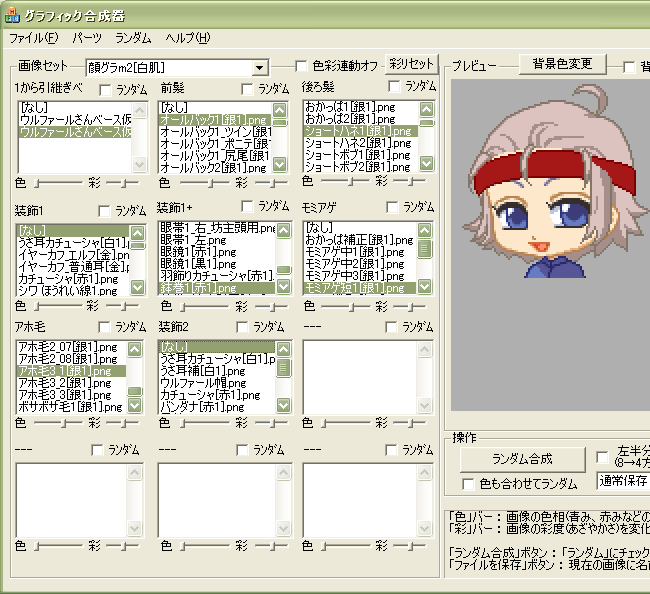Toggle ランダム checkbox for 装飾1
Screen dimensions: 650x594
pos(104,211)
